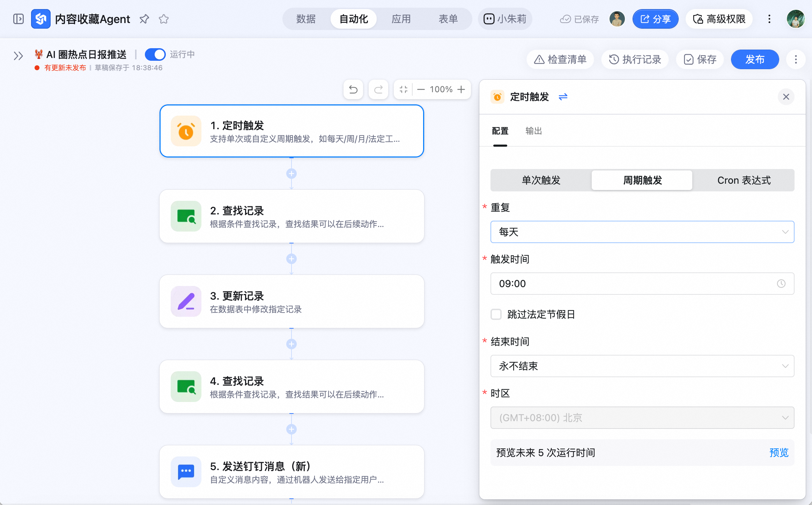Open the 时区 dropdown showing 北京
This screenshot has width=812, height=505.
[642, 418]
